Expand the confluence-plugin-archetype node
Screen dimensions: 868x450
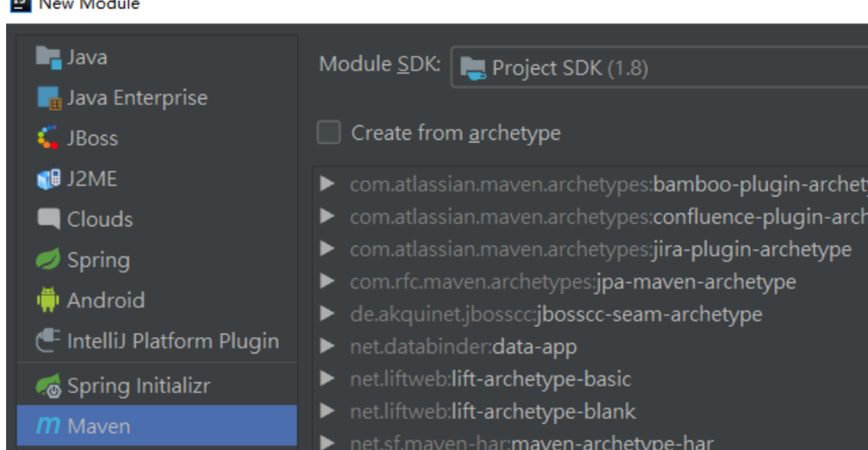[328, 217]
